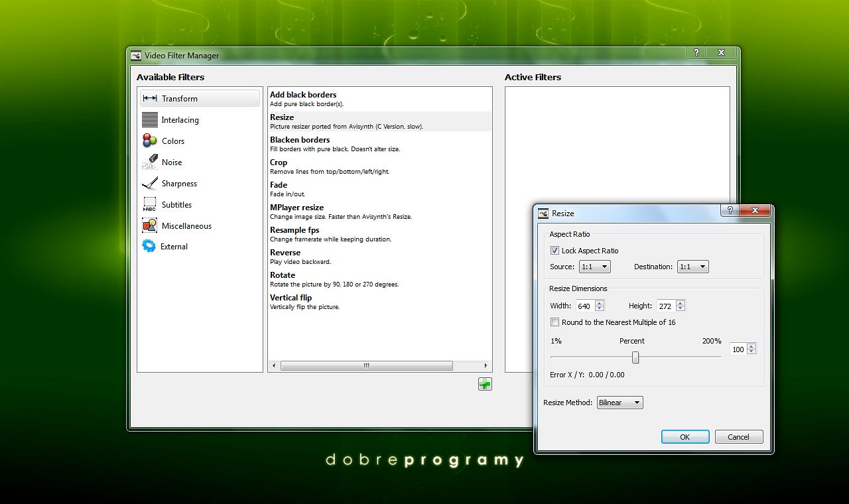Select the Sharpness category icon
This screenshot has height=504, width=849.
[x=150, y=183]
